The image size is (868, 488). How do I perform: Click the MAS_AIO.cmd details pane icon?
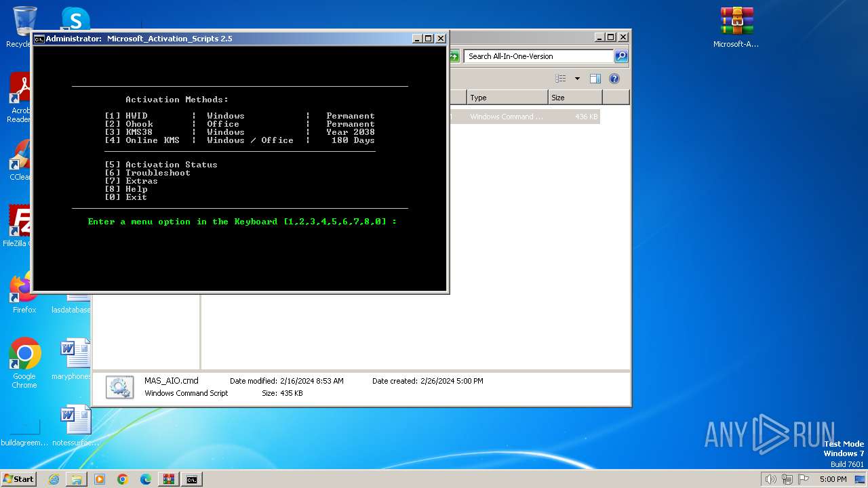tap(119, 387)
